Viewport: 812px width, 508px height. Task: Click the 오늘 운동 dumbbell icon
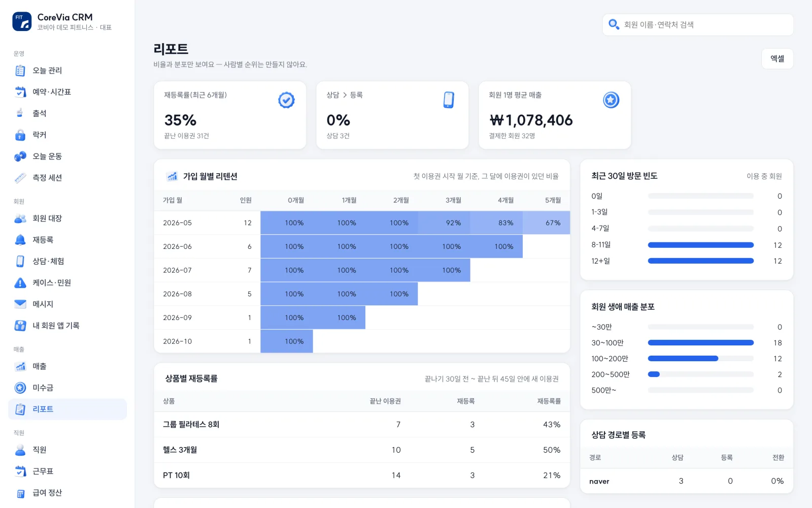(x=20, y=156)
